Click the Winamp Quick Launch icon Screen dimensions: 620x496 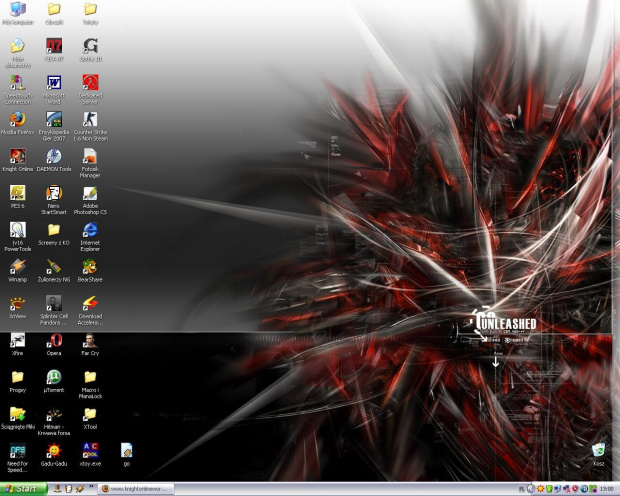pos(80,489)
